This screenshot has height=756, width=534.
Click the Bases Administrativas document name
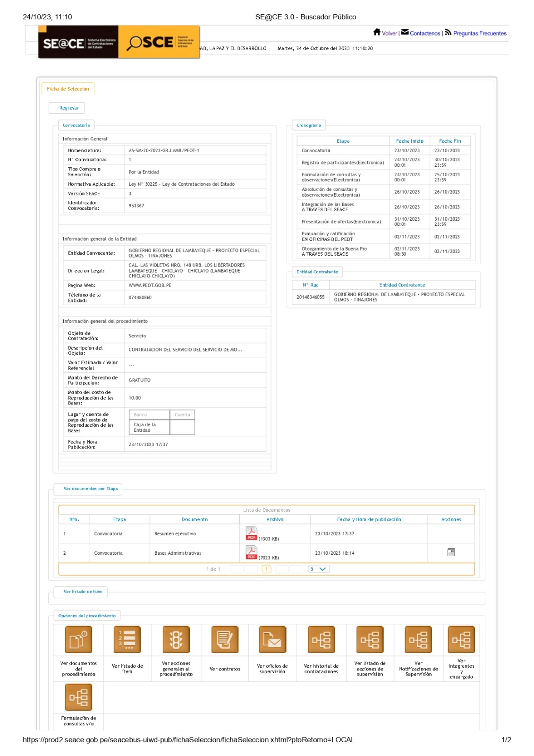[x=178, y=553]
